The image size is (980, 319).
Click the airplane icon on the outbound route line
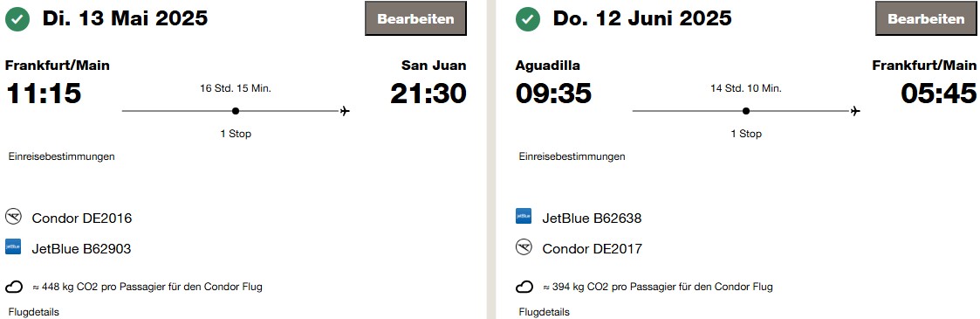point(345,111)
